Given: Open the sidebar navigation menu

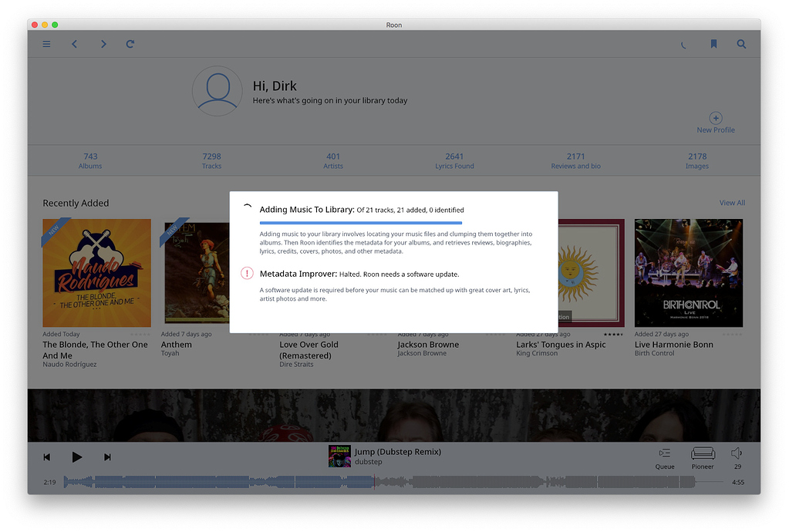Looking at the screenshot, I should click(46, 44).
